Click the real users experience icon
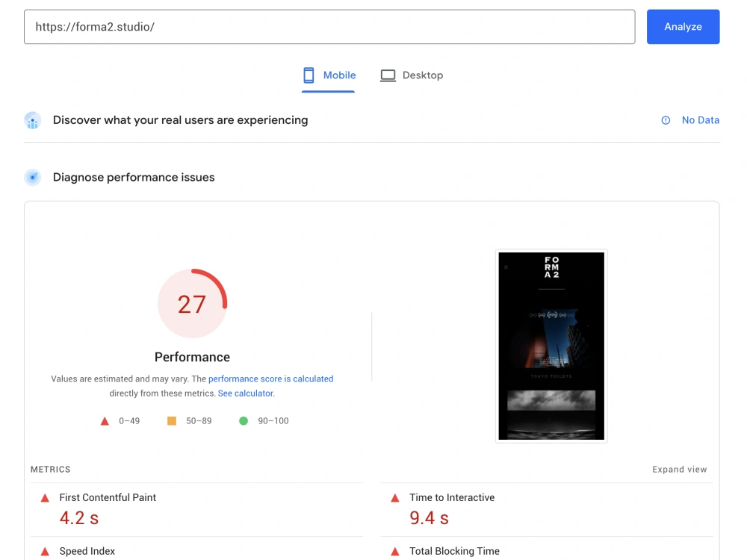Image resolution: width=747 pixels, height=560 pixels. [32, 120]
